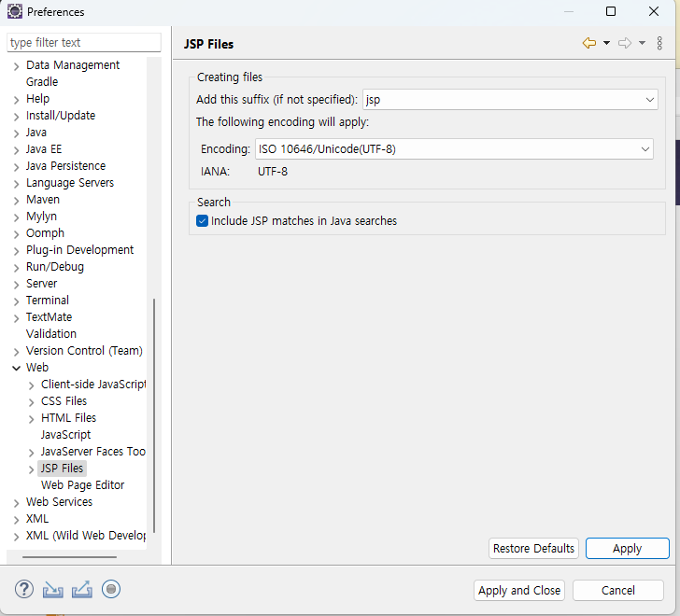
Task: Select Validation tree item
Action: [x=50, y=334]
